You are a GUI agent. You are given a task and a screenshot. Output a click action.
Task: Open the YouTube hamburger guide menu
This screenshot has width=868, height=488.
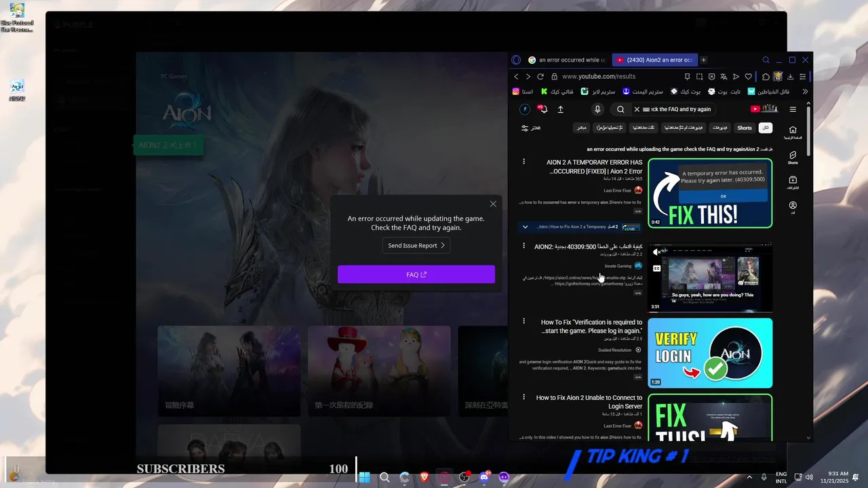pos(793,109)
